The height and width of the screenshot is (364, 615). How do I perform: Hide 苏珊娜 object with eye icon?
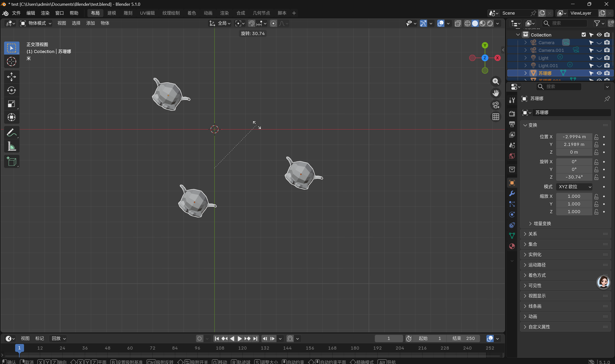[x=599, y=73]
